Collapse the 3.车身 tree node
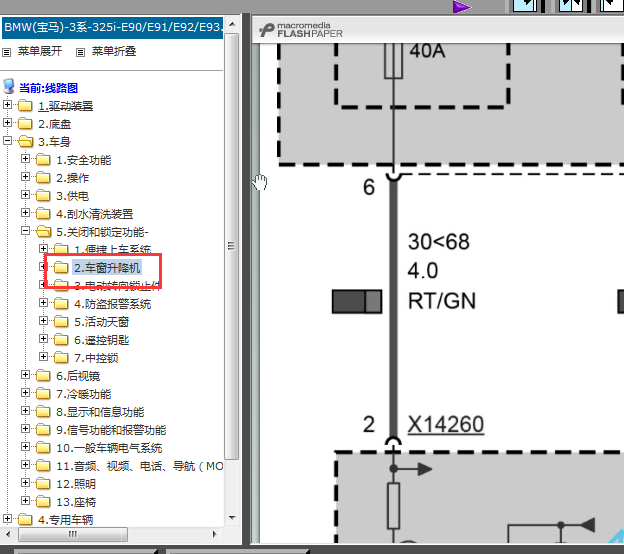Viewport: 624px width, 554px height. pyautogui.click(x=7, y=140)
